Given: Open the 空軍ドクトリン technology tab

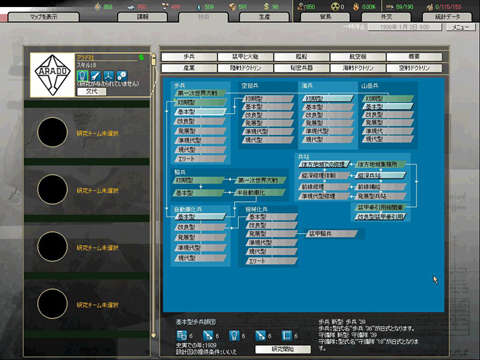Looking at the screenshot, I should pos(414,68).
